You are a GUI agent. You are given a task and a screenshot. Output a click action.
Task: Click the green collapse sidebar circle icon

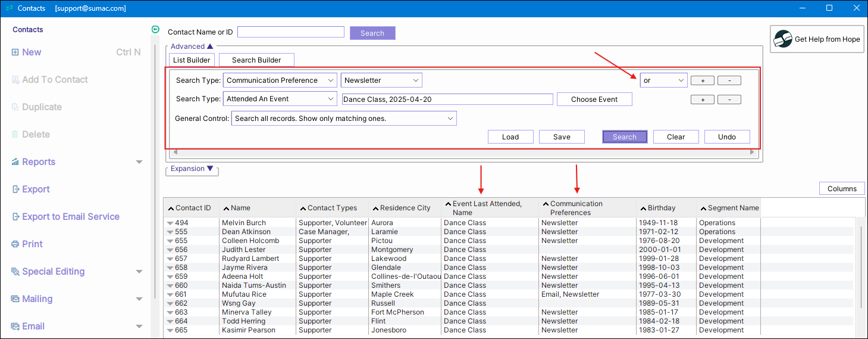click(x=156, y=29)
